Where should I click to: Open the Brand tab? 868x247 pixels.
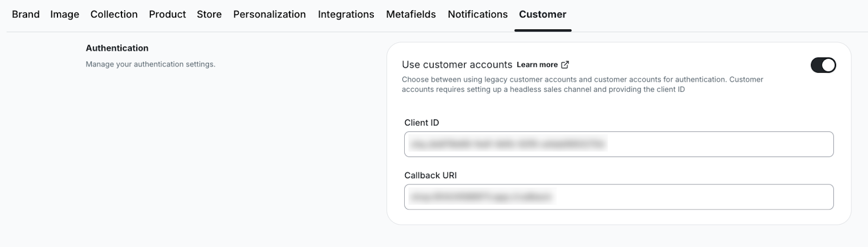pos(25,15)
